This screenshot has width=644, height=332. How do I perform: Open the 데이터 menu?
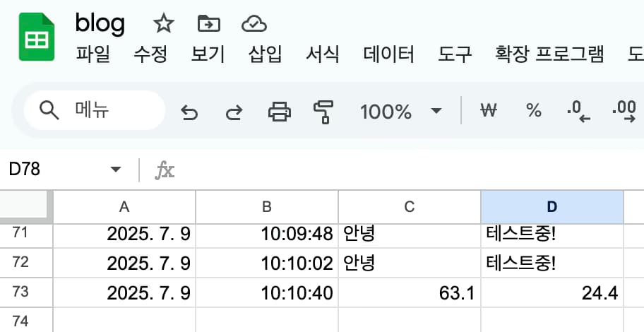pyautogui.click(x=388, y=54)
